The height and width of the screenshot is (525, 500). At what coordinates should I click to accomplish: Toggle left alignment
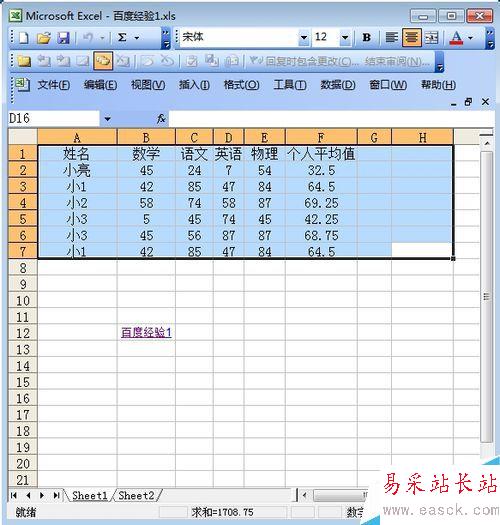coord(391,38)
